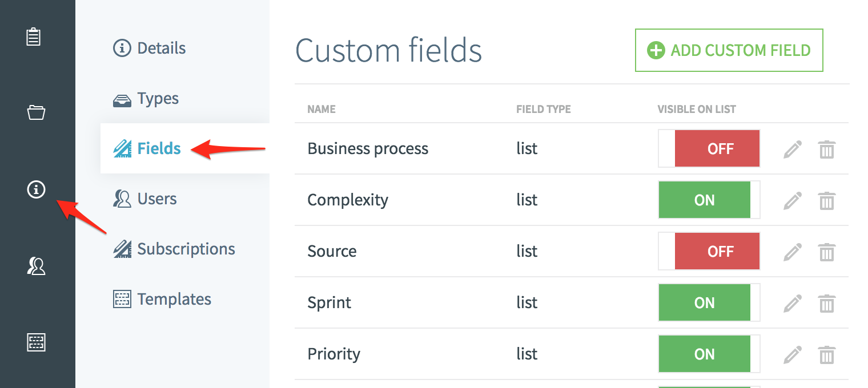Click the 'list' type in Priority row
The image size is (868, 388).
click(527, 354)
